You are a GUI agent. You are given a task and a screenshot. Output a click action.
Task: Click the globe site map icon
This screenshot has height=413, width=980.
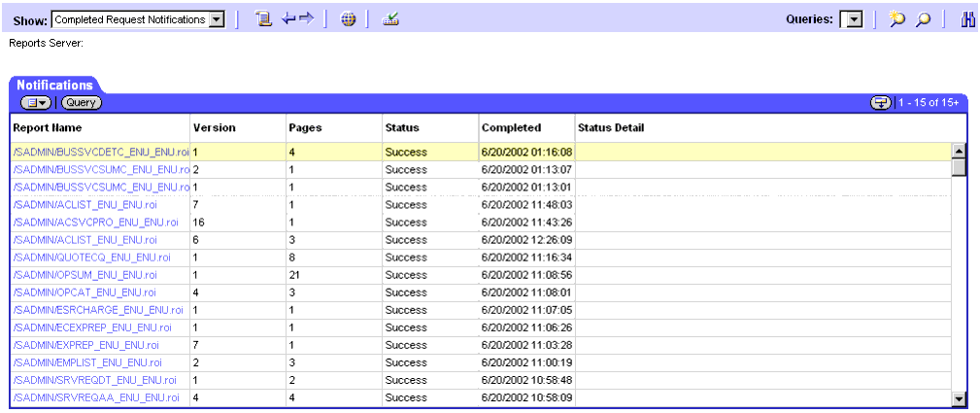[x=348, y=19]
